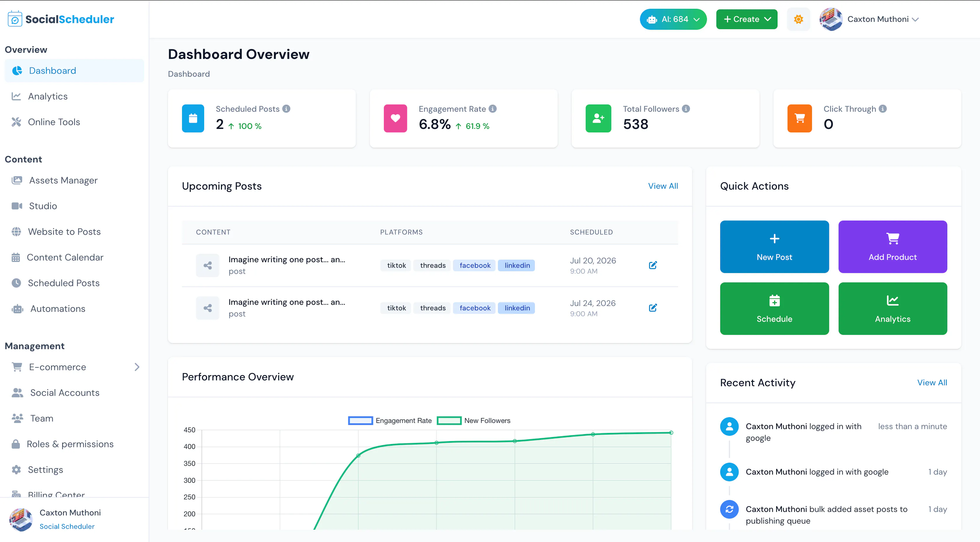Click tiktok tag on Jul 20 post
Image resolution: width=980 pixels, height=542 pixels.
tap(396, 265)
